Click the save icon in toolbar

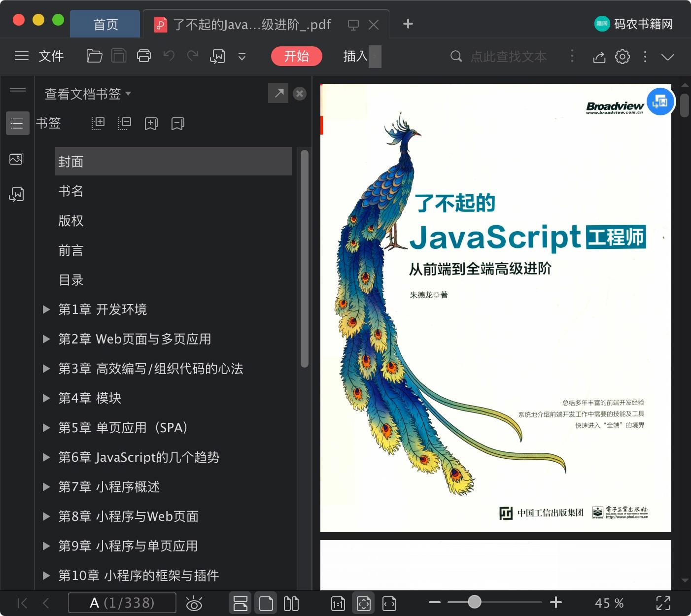coord(119,56)
